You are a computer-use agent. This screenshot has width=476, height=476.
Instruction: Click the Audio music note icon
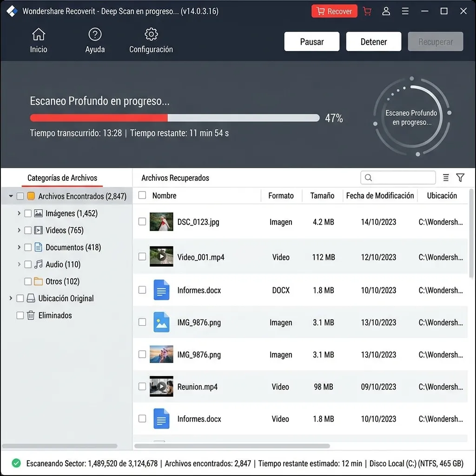pyautogui.click(x=38, y=264)
